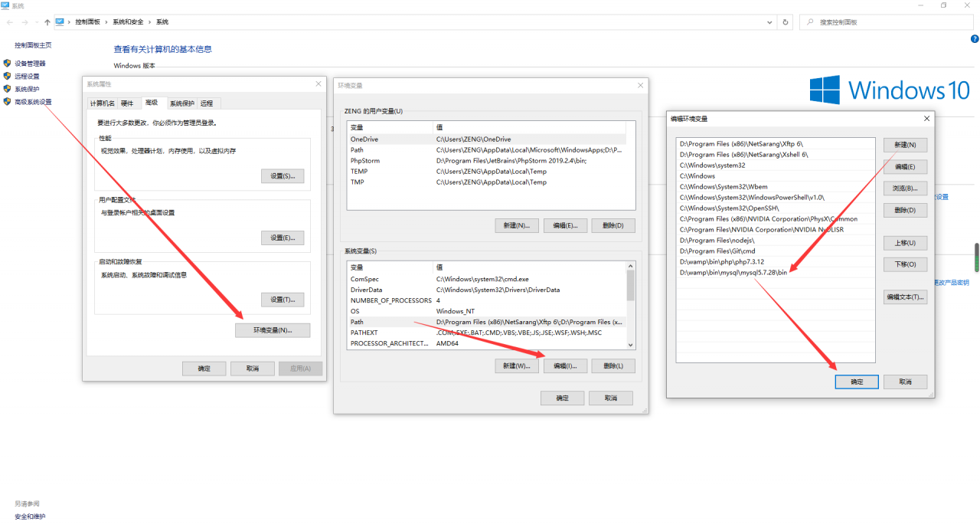
Task: Switch to the 计算机名 tab
Action: click(102, 103)
